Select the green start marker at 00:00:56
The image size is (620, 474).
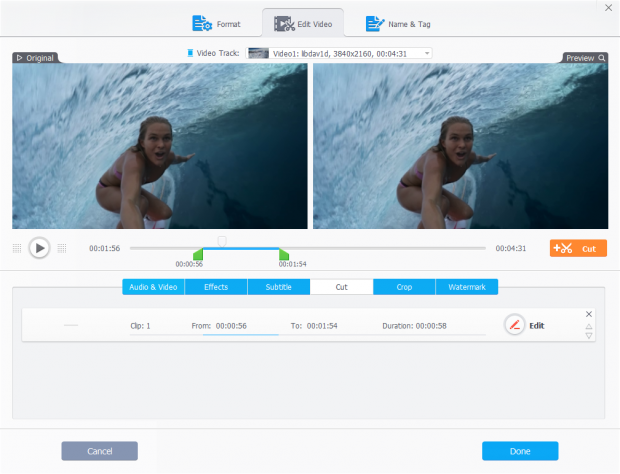[198, 254]
